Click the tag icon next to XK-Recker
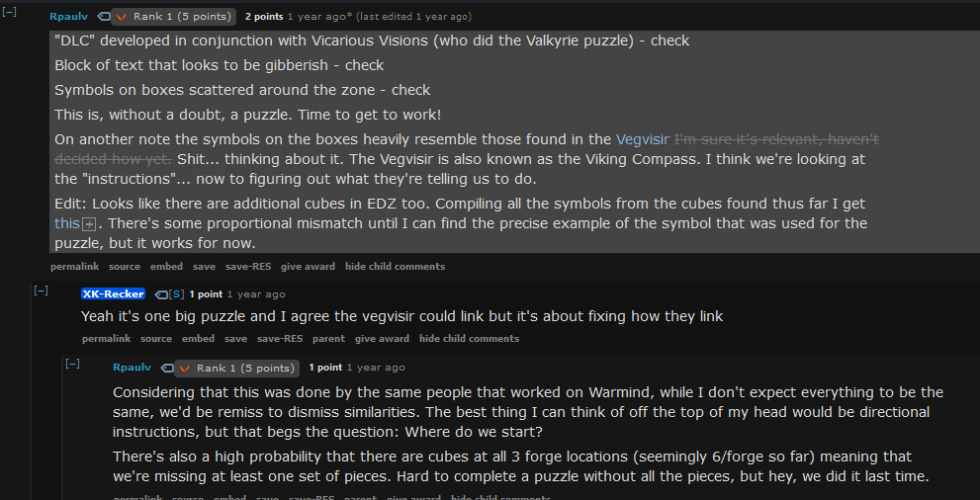The width and height of the screenshot is (980, 500). coord(159,294)
